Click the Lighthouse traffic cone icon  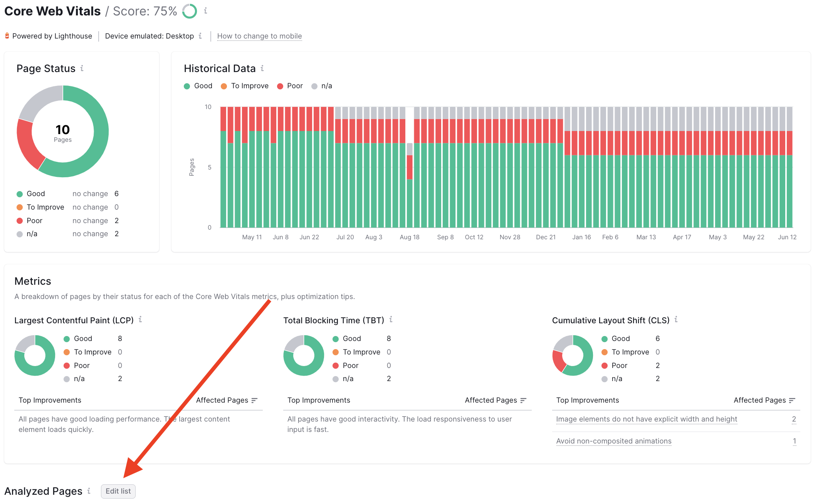(x=7, y=35)
